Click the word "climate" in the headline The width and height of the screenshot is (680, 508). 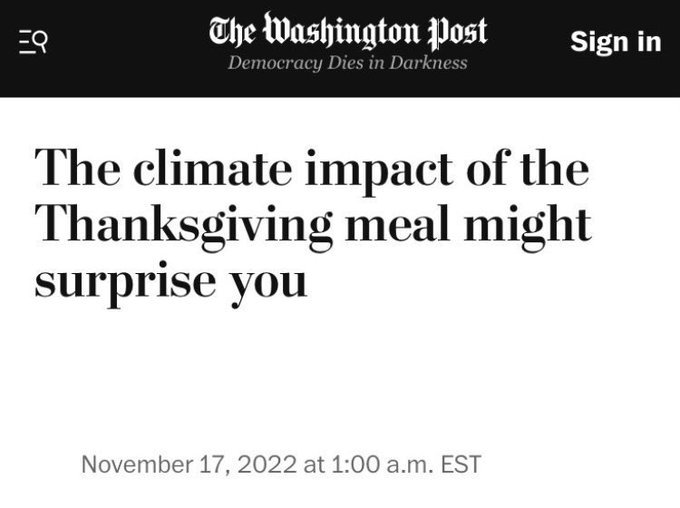212,169
